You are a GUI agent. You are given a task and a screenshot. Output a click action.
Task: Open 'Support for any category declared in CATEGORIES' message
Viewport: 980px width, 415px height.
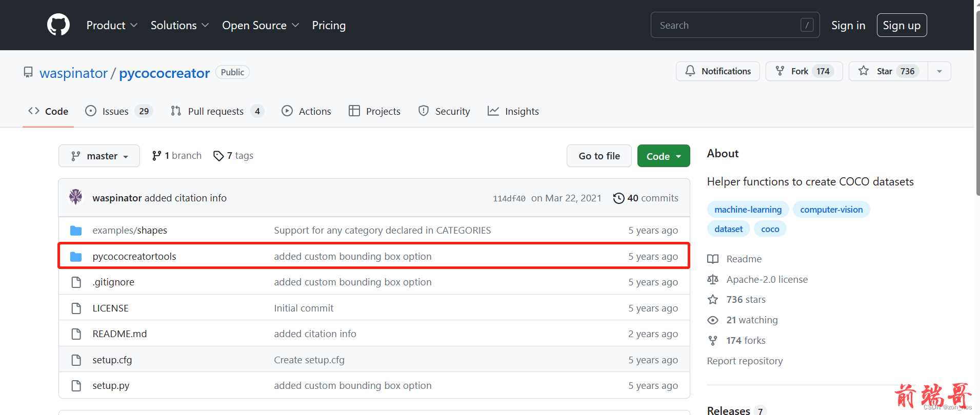pos(383,230)
